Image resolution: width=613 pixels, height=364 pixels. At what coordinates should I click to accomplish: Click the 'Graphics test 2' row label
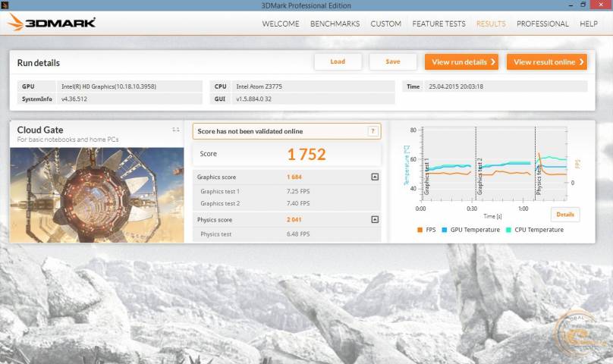[220, 203]
